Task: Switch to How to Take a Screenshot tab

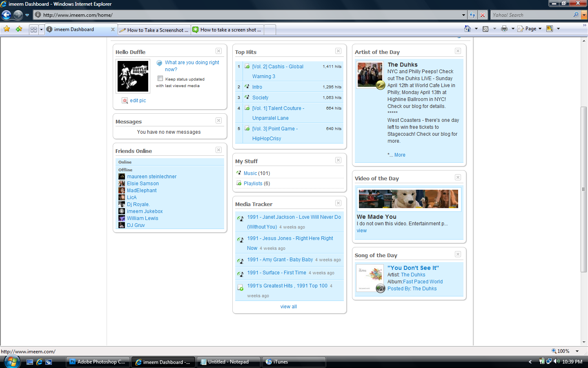Action: 154,30
